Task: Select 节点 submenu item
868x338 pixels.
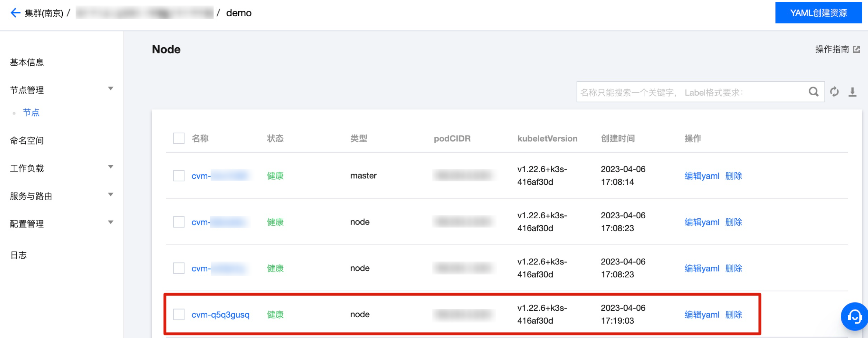Action: [31, 113]
